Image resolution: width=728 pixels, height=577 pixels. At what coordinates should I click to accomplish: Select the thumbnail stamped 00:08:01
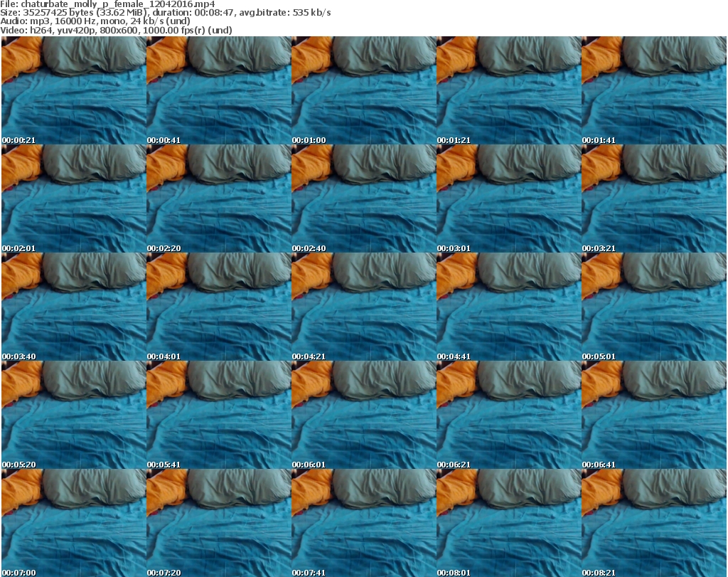point(509,523)
